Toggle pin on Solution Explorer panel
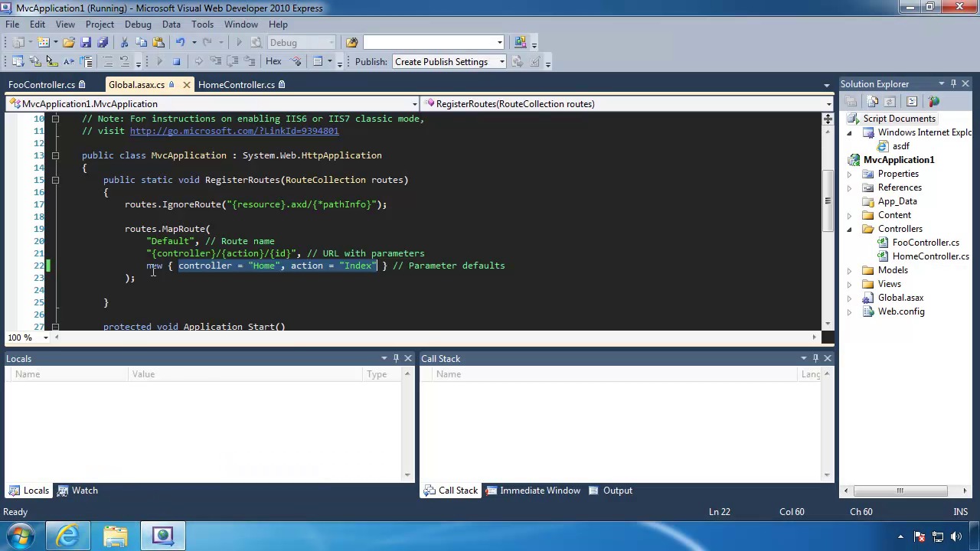This screenshot has height=551, width=980. coord(953,84)
